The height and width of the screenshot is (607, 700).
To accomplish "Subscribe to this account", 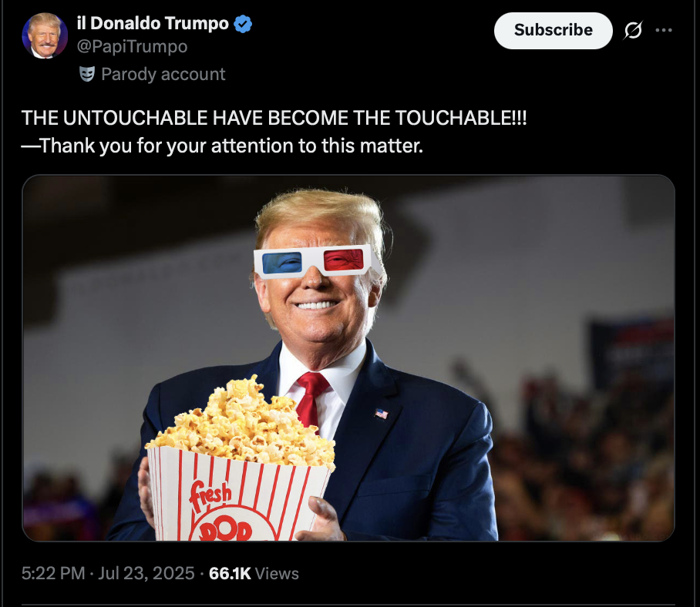I will [553, 30].
